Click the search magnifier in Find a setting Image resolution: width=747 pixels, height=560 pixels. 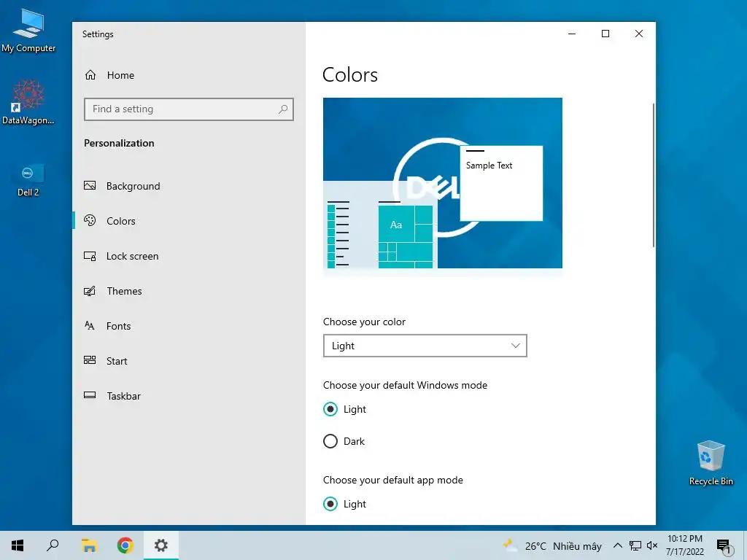point(283,109)
